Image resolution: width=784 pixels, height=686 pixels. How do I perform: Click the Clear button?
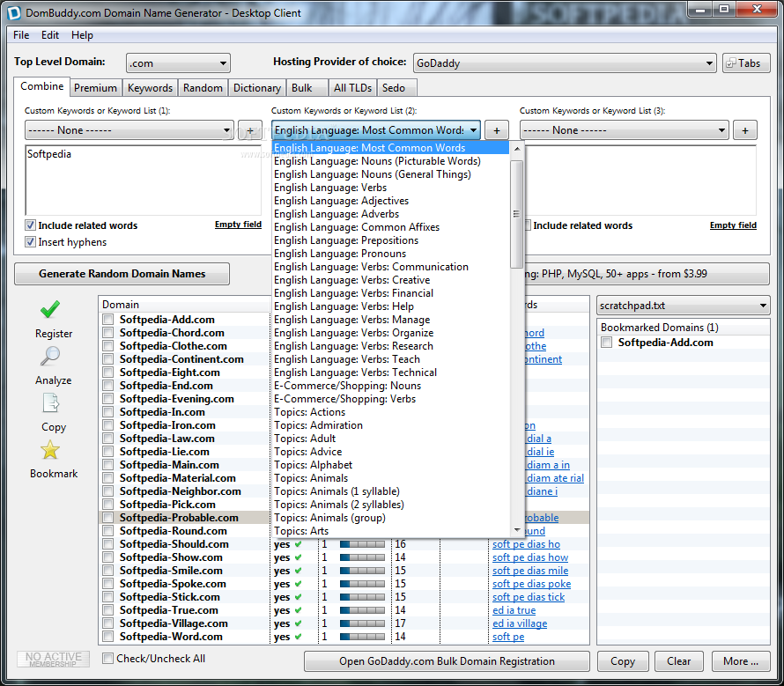pos(678,661)
